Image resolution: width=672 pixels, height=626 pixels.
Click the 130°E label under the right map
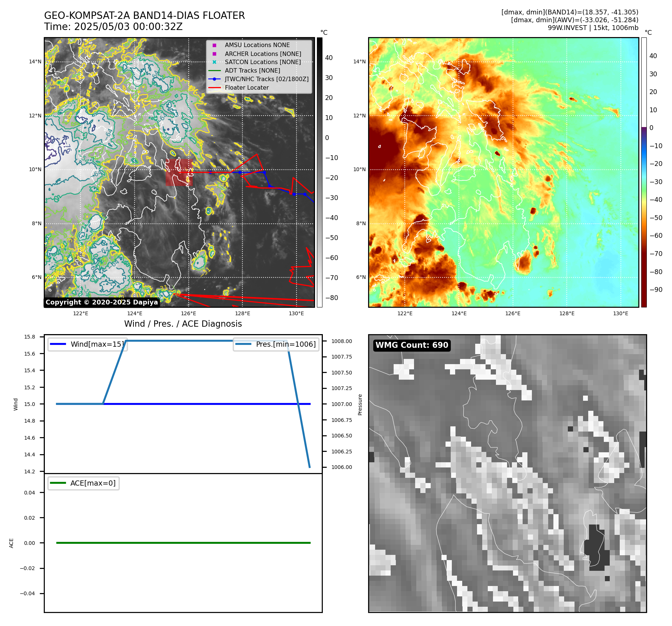tap(620, 313)
